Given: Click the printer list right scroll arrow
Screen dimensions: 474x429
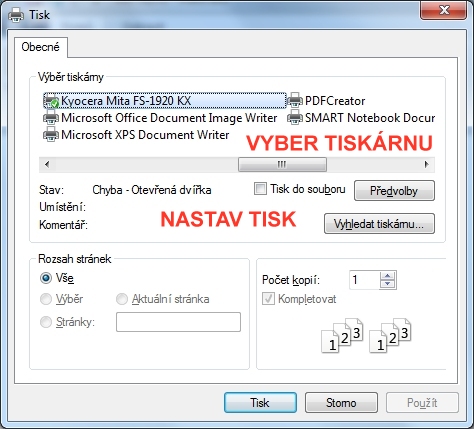Looking at the screenshot, I should tap(426, 164).
